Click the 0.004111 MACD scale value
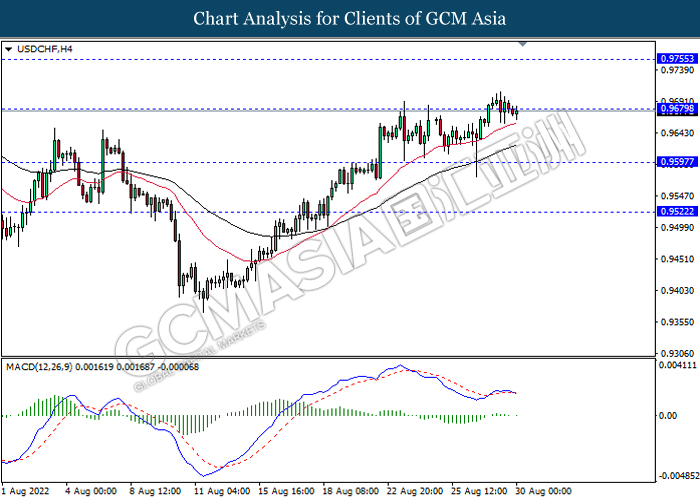The width and height of the screenshot is (700, 500). point(678,365)
